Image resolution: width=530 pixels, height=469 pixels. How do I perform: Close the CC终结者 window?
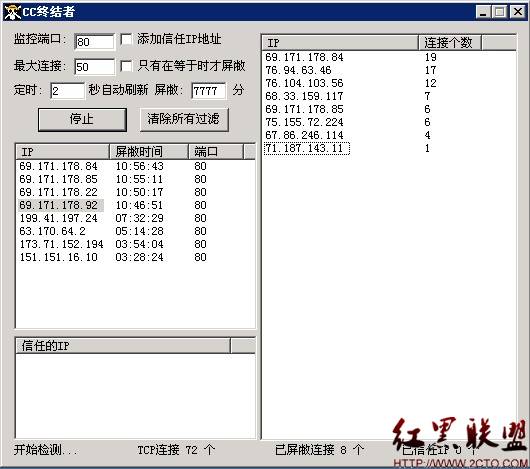pyautogui.click(x=517, y=12)
